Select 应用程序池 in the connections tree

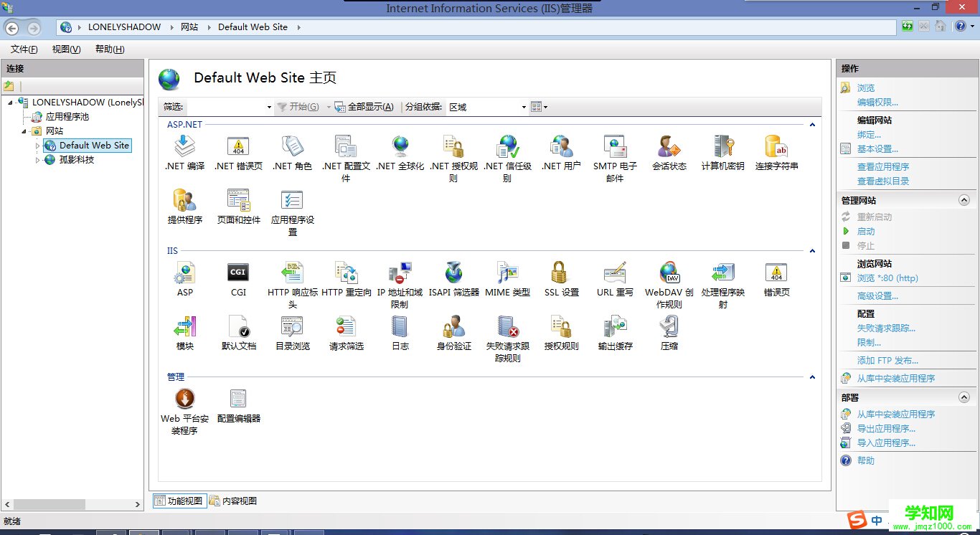[x=67, y=117]
